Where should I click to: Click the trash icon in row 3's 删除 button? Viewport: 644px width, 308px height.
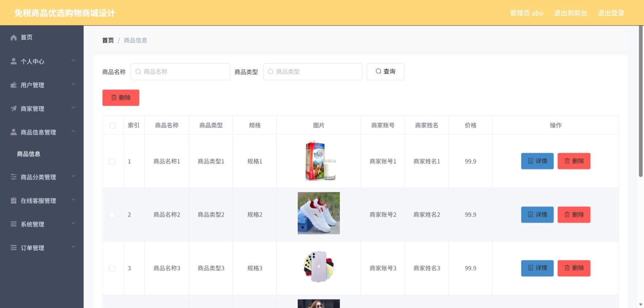[x=567, y=268]
